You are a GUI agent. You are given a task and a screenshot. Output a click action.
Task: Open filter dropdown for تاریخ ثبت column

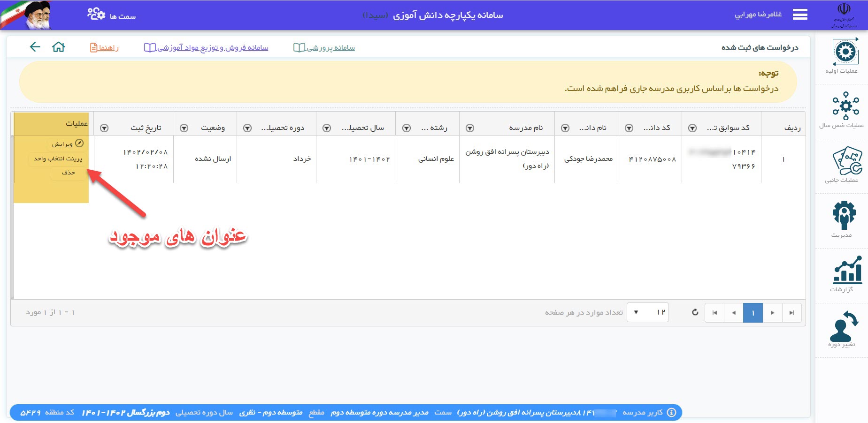click(x=104, y=128)
